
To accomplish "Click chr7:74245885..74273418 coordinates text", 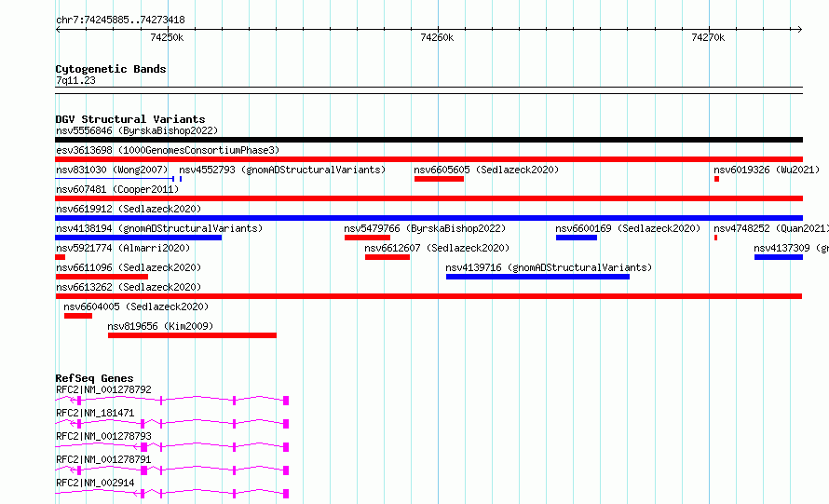I will coord(120,20).
